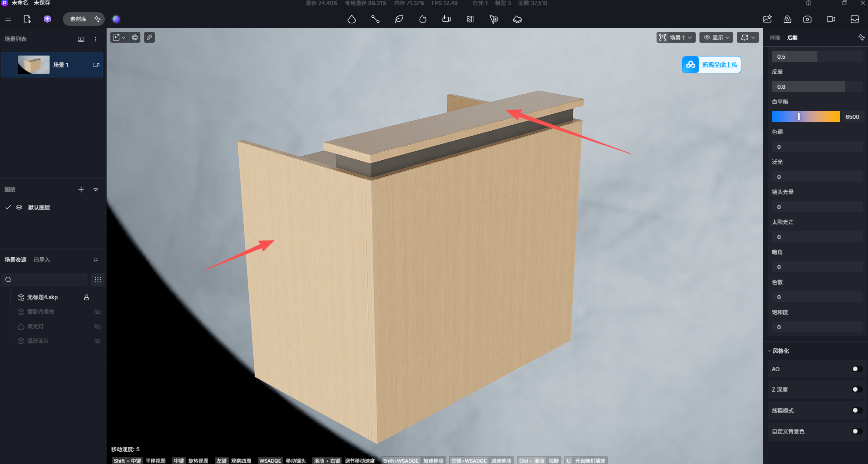Image resolution: width=868 pixels, height=464 pixels.
Task: Open the 显示 display dropdown
Action: click(x=716, y=37)
